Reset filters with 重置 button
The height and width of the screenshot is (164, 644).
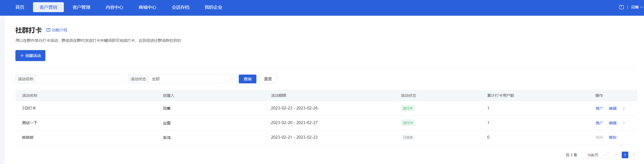(268, 79)
